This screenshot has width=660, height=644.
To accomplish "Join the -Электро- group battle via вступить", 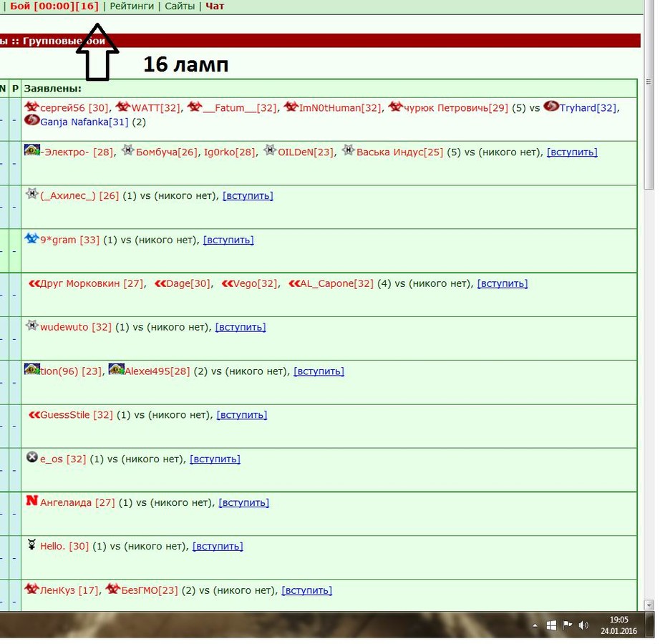I will 572,152.
